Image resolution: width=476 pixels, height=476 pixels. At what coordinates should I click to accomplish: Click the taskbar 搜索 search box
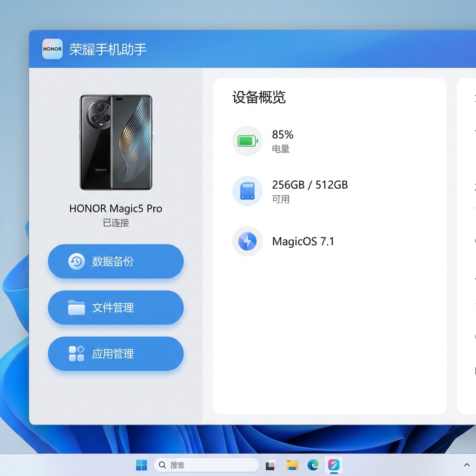(x=206, y=465)
